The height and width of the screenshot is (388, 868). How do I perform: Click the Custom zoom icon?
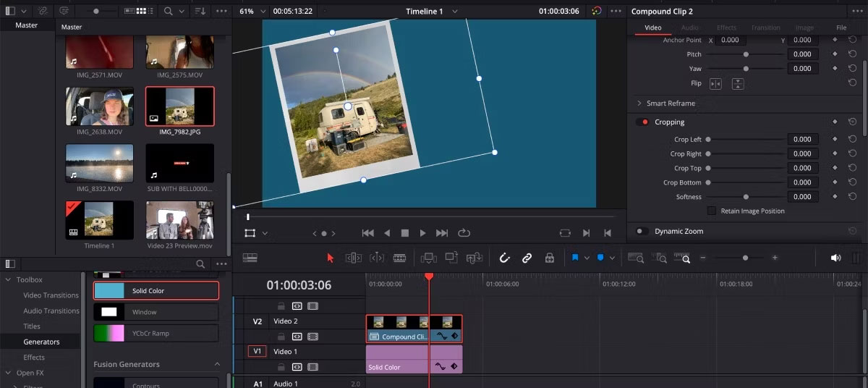pyautogui.click(x=682, y=257)
